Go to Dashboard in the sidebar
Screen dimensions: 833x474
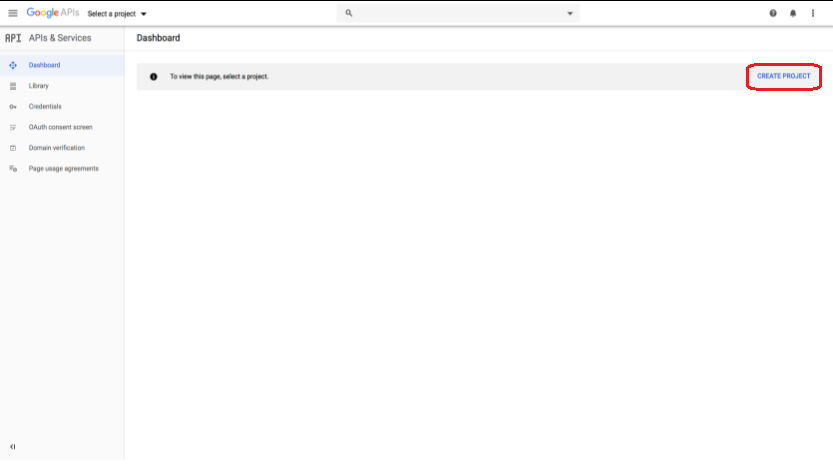point(44,65)
